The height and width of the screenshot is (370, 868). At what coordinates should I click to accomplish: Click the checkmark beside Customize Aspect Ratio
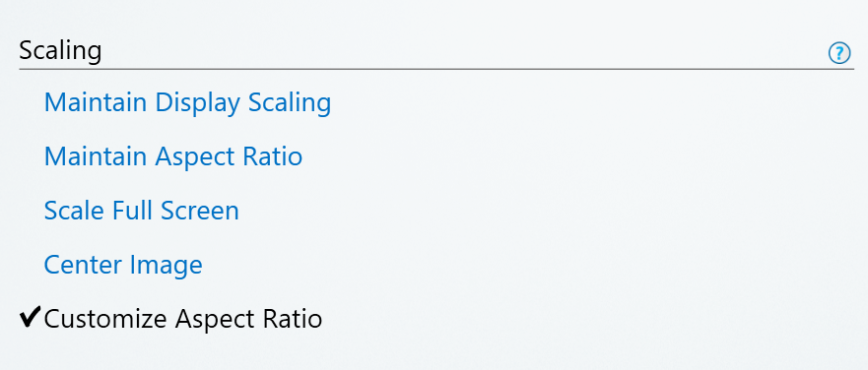click(30, 318)
